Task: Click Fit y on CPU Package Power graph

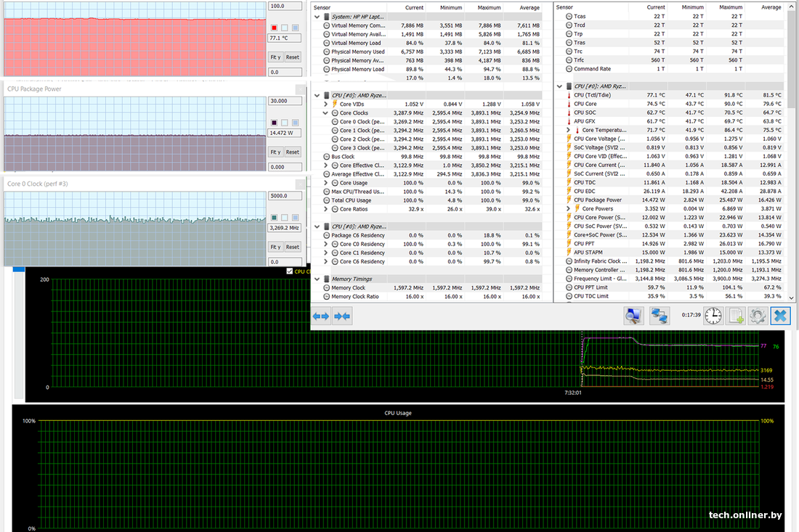Action: coord(275,152)
